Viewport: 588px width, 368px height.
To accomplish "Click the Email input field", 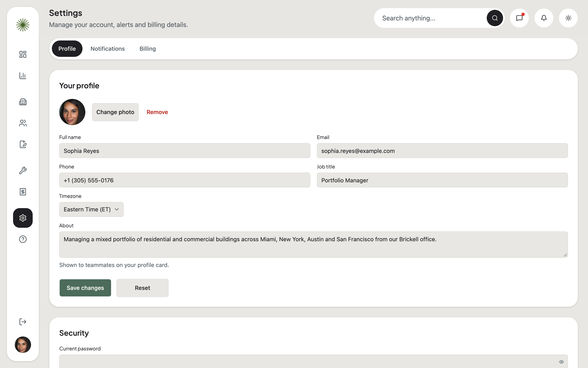I will [x=442, y=151].
